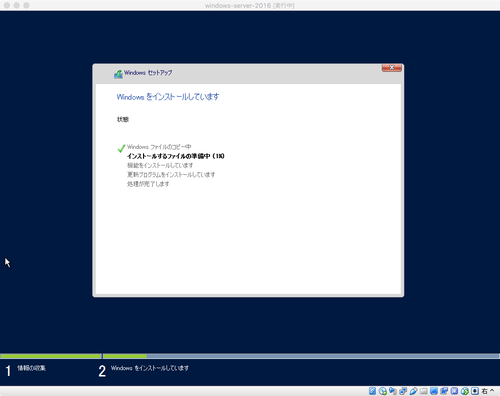Click the 'Windows ファイルのコピー中' step

[x=159, y=147]
